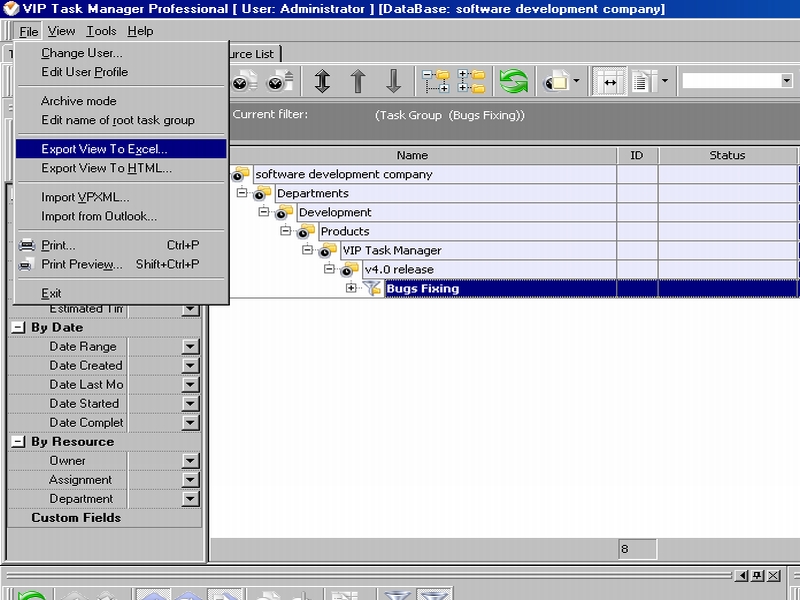Toggle Archive mode in File menu
The height and width of the screenshot is (600, 800).
tap(121, 101)
